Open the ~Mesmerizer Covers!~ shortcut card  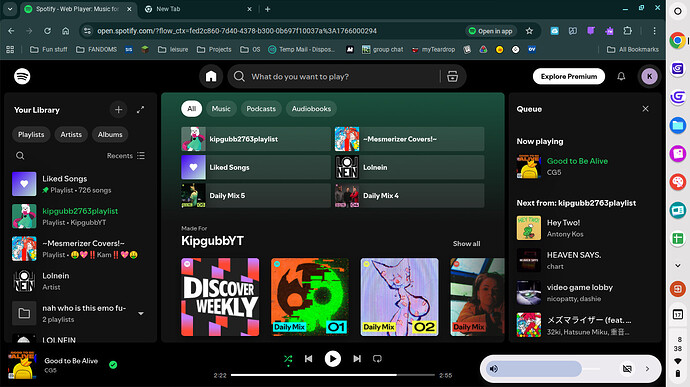tap(409, 139)
